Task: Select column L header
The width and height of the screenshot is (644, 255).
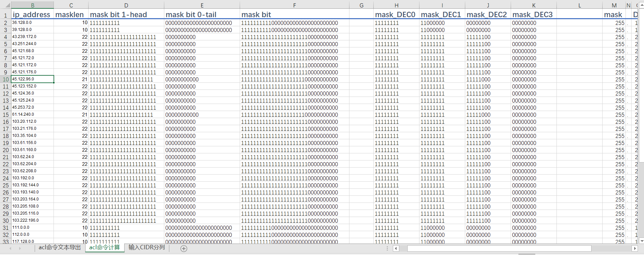Action: [580, 5]
